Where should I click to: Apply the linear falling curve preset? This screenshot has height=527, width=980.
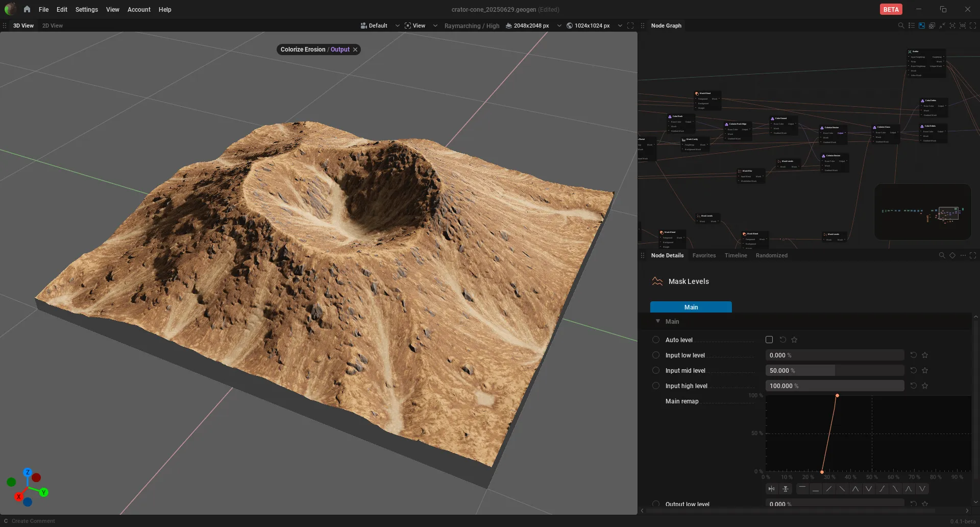pyautogui.click(x=842, y=489)
